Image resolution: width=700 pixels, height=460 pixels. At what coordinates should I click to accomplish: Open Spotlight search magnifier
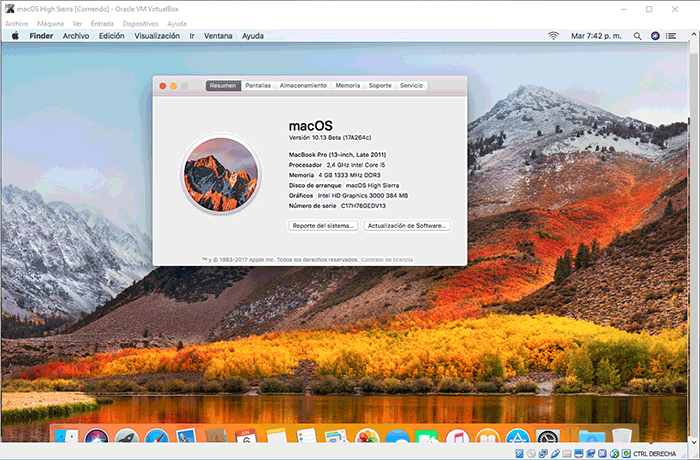coord(638,36)
